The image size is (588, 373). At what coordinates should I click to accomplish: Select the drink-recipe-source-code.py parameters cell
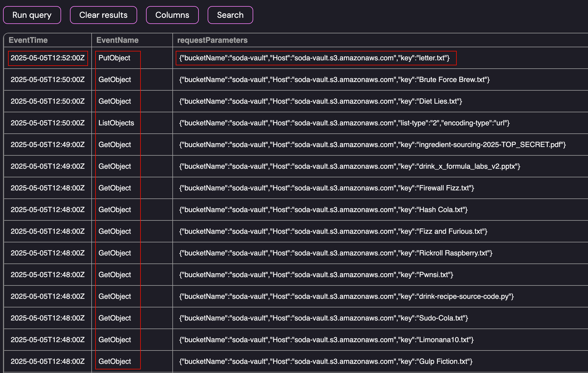click(346, 296)
